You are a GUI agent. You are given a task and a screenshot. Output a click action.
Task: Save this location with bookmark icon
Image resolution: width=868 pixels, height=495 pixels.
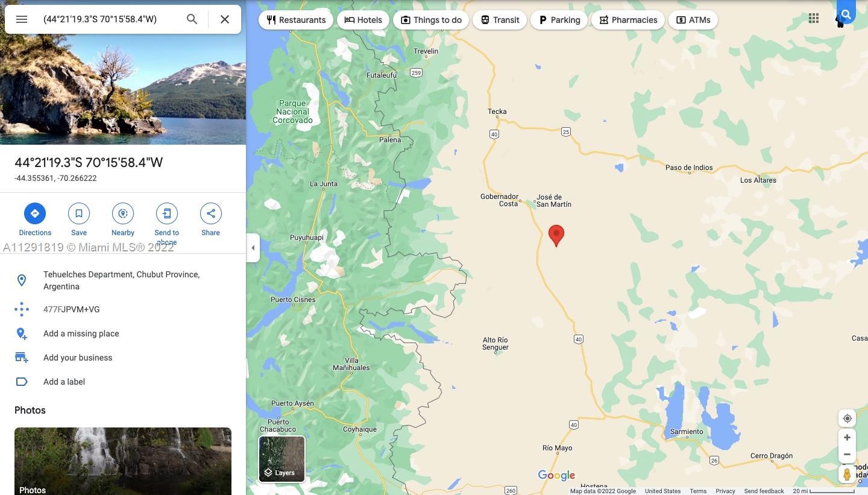tap(79, 213)
